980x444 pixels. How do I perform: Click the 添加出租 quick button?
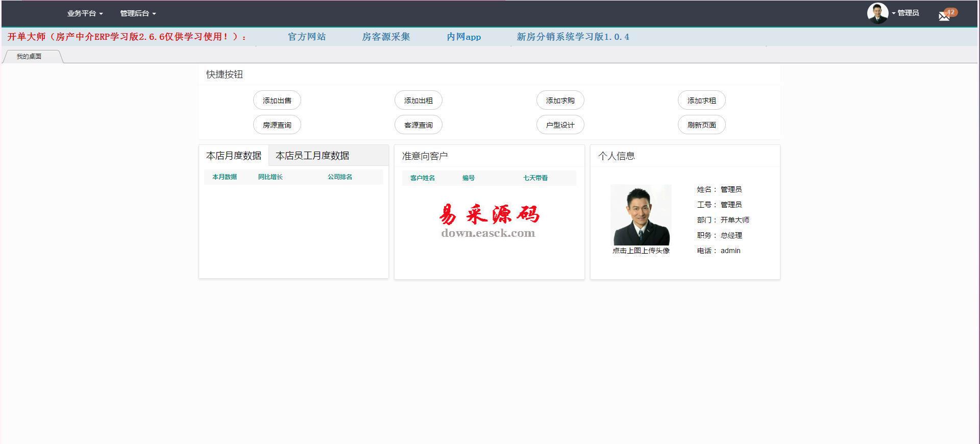point(419,101)
